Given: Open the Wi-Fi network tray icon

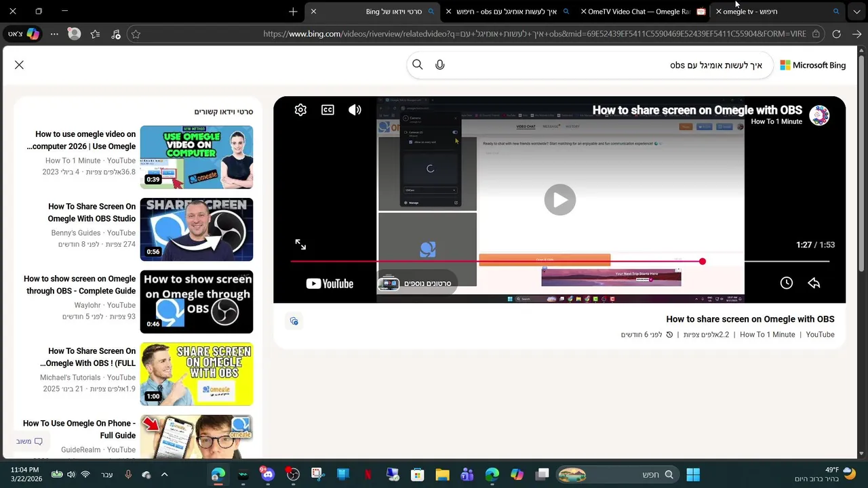Looking at the screenshot, I should (85, 474).
